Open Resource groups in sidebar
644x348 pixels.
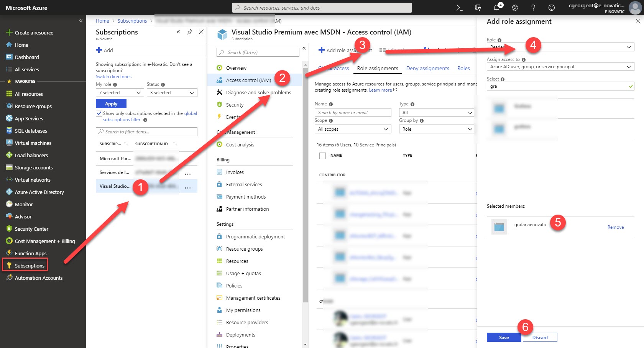click(33, 106)
